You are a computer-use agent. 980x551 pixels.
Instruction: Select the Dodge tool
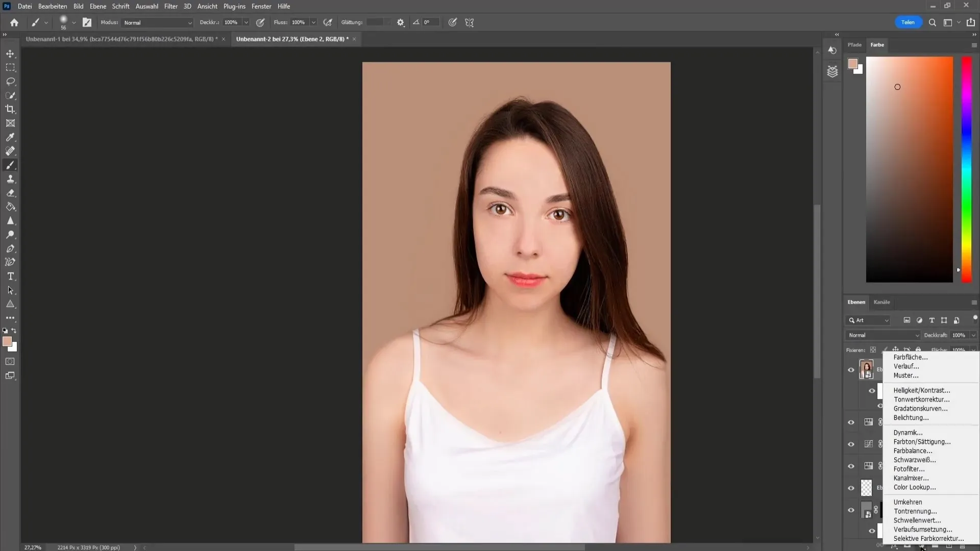pyautogui.click(x=10, y=235)
